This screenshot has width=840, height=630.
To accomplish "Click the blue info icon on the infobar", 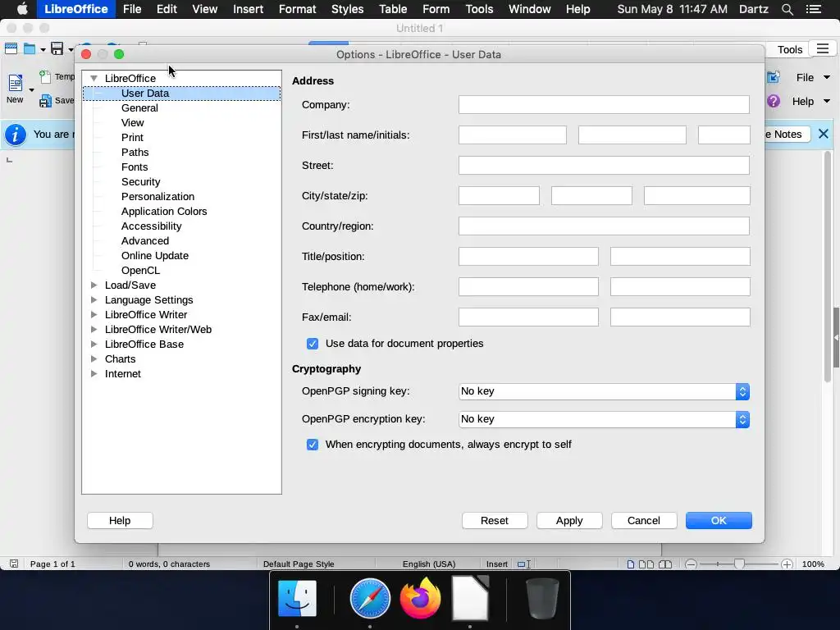I will 16,135.
